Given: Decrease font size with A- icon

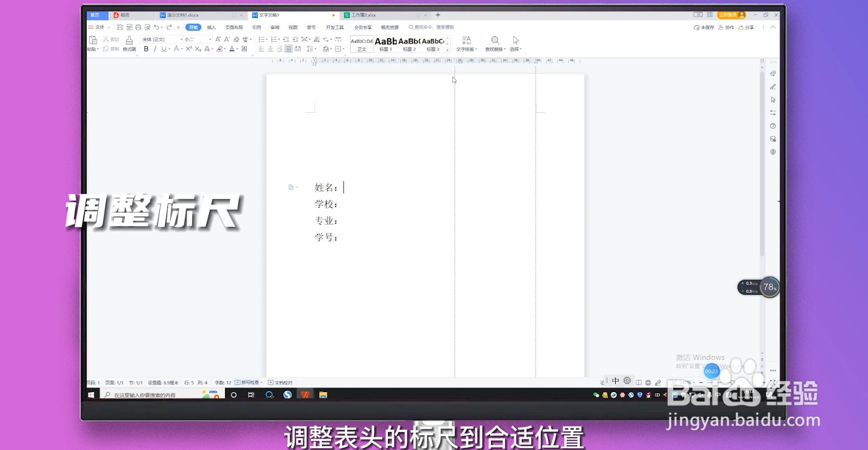Looking at the screenshot, I should click(227, 39).
